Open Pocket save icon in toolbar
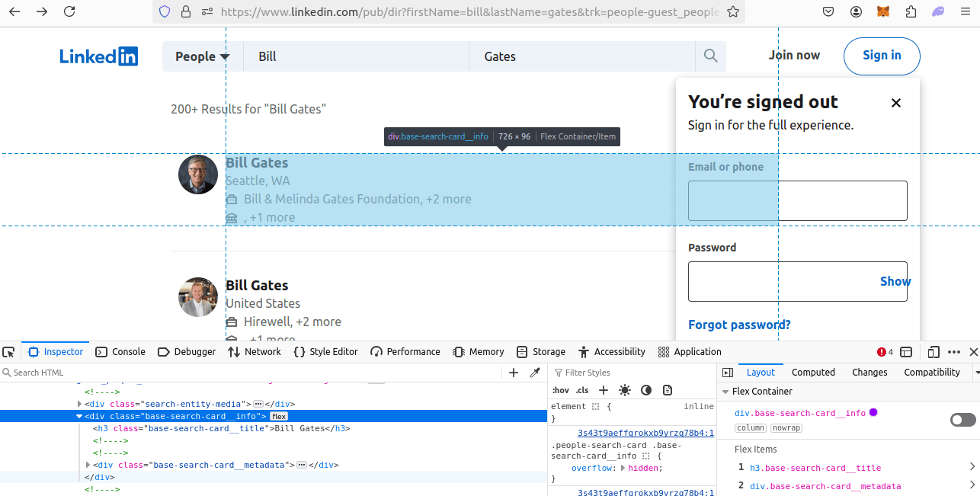The width and height of the screenshot is (980, 496). 829,11
